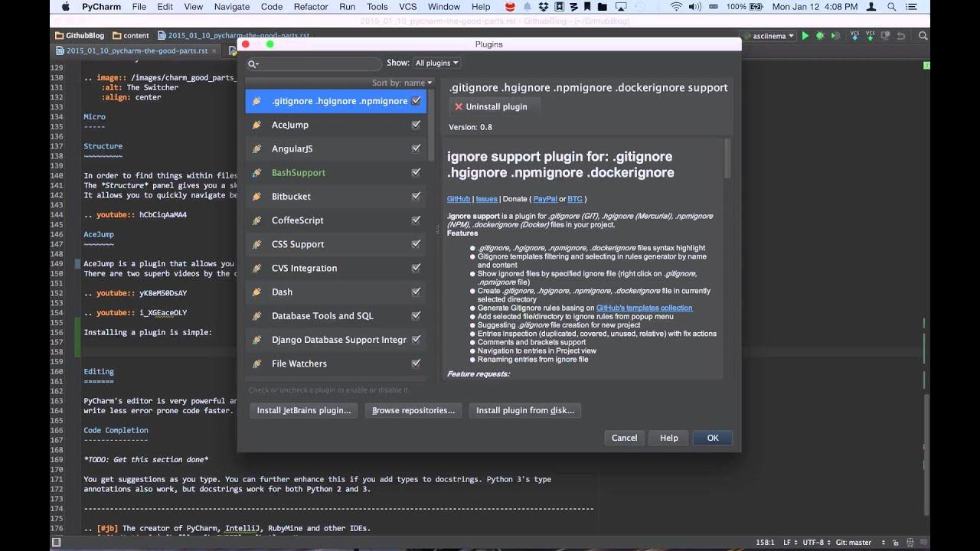
Task: Click the plugin icon of the AceJump row
Action: tap(256, 125)
